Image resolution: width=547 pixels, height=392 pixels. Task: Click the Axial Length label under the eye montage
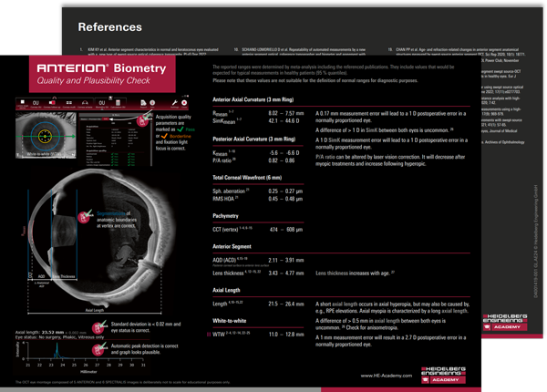95,310
